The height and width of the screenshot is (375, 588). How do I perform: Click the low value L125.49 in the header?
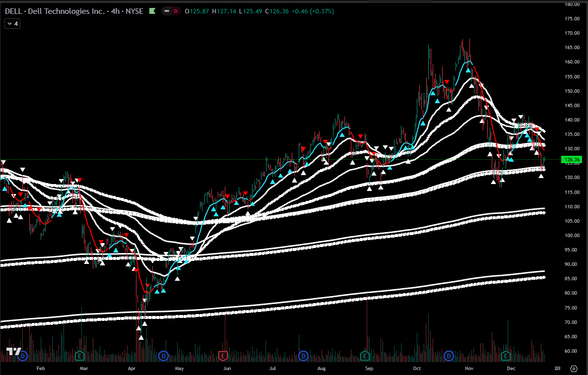(251, 11)
